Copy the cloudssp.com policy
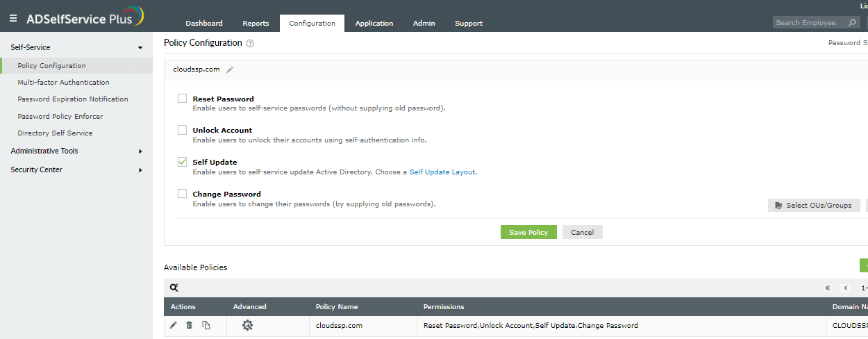 [206, 325]
